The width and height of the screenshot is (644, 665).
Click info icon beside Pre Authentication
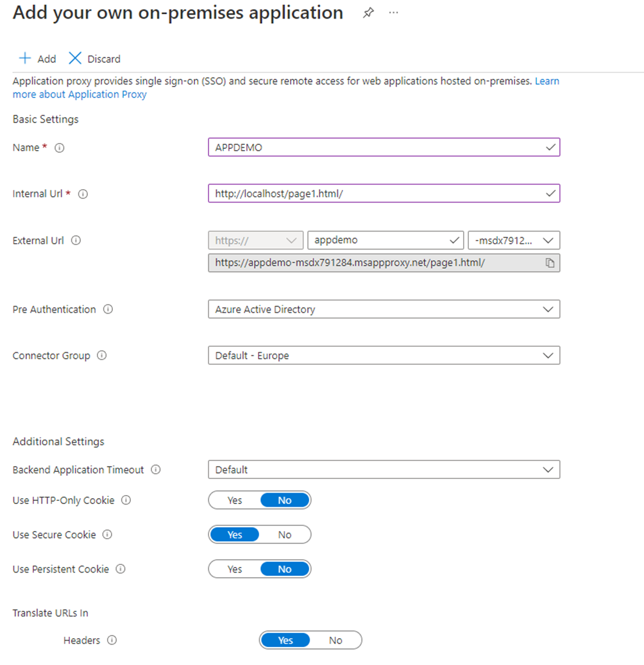(108, 309)
